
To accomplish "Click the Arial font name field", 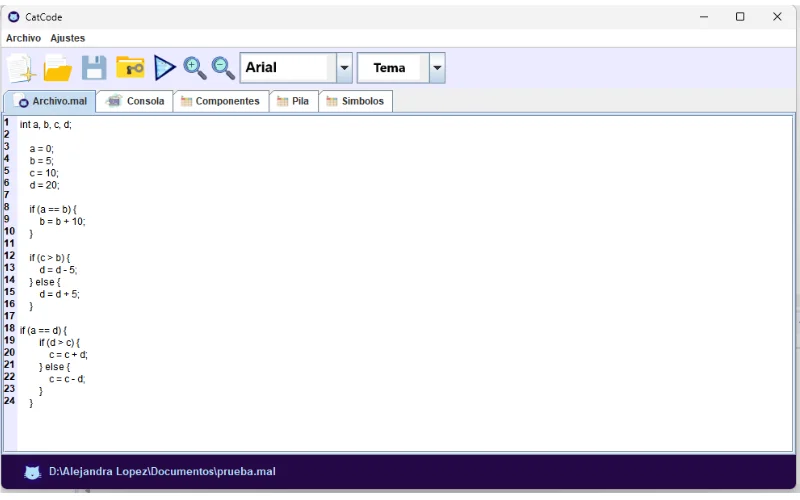I will 287,68.
